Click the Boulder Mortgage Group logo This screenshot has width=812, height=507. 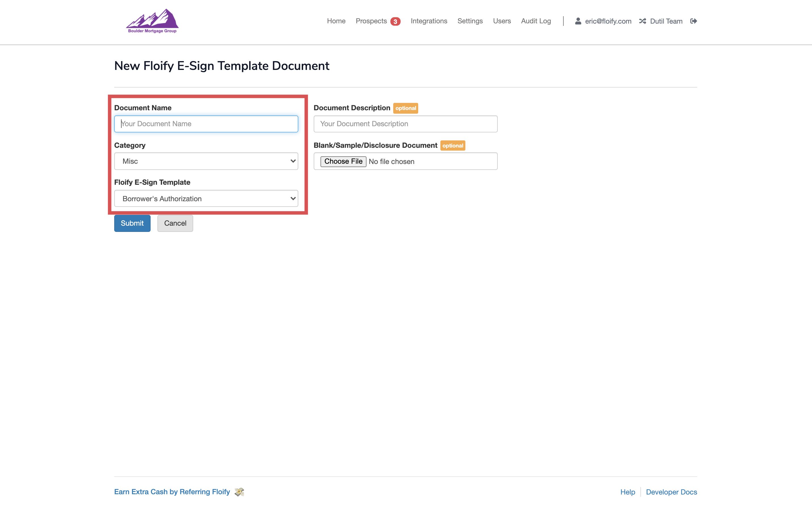click(152, 21)
